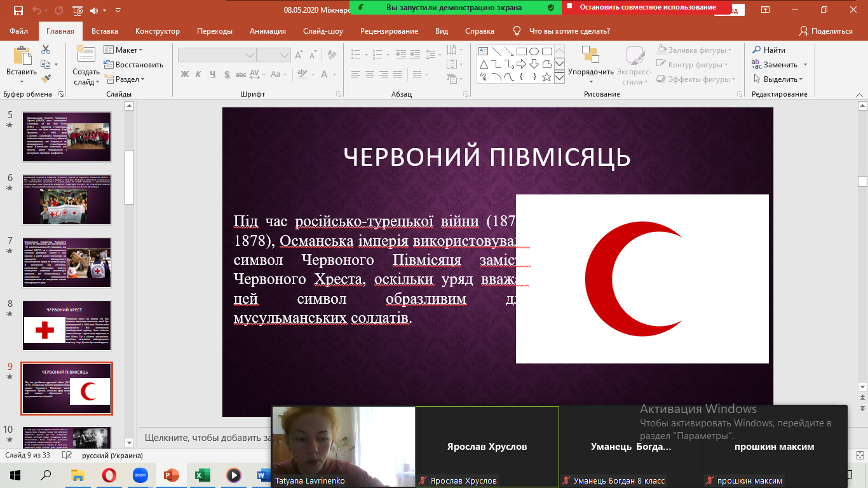
Task: Switch to the Конструктор tab
Action: [158, 31]
